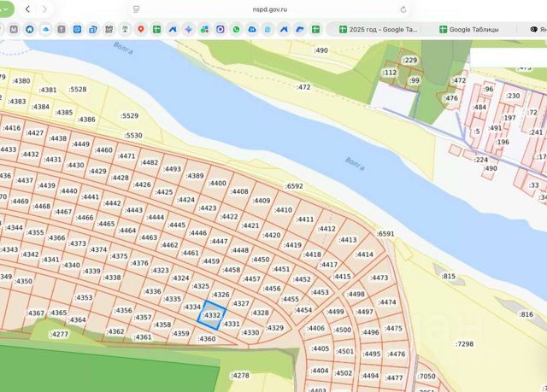Viewport: 547px width, 392px height.
Task: Open the purple sparkle pinned tab
Action: point(188,30)
